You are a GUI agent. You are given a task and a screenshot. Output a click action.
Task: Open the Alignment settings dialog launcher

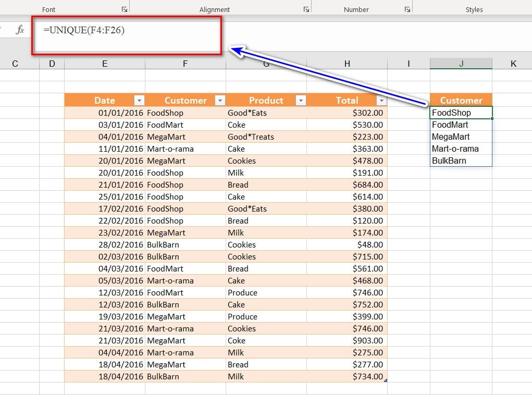(x=305, y=9)
